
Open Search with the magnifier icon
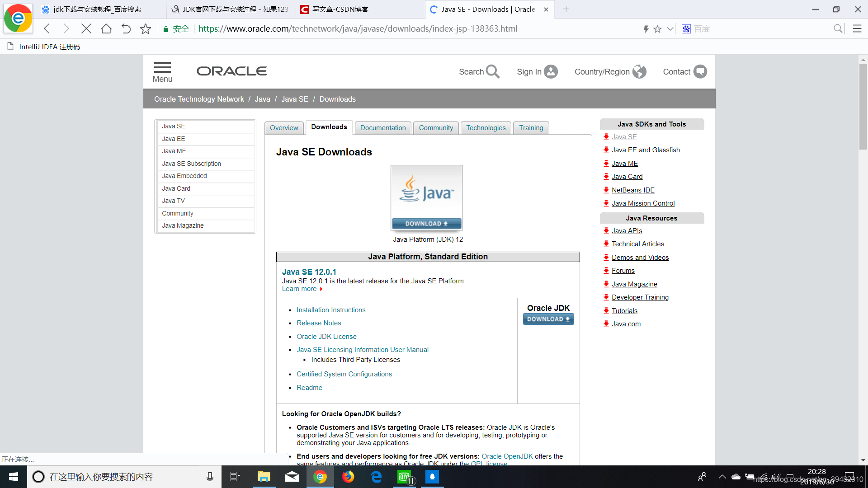click(x=493, y=71)
